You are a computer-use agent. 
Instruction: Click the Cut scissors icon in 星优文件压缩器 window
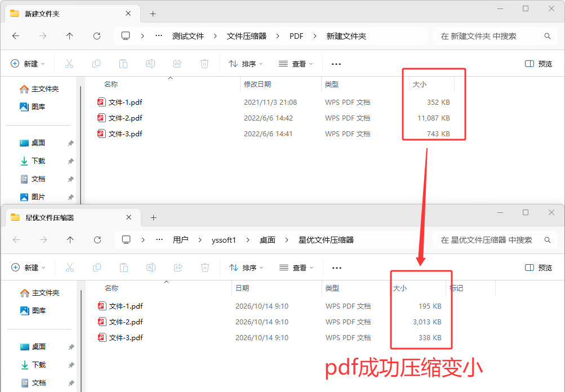(x=70, y=268)
